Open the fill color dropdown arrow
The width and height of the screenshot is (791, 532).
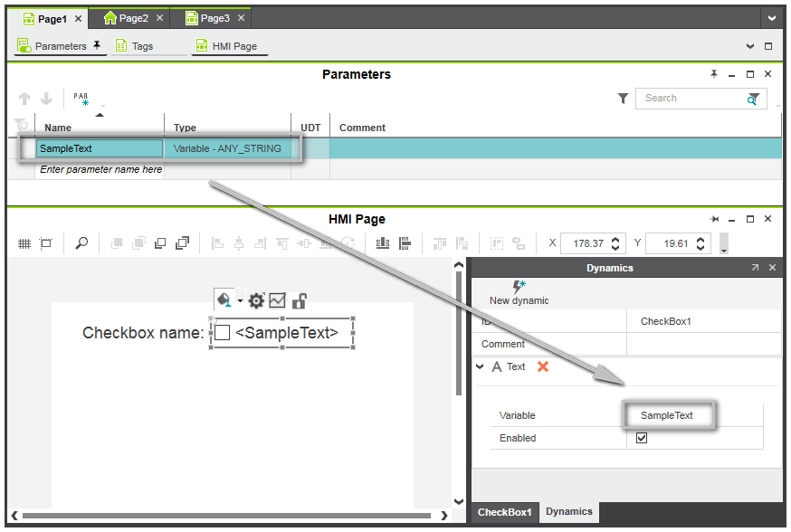[x=240, y=301]
